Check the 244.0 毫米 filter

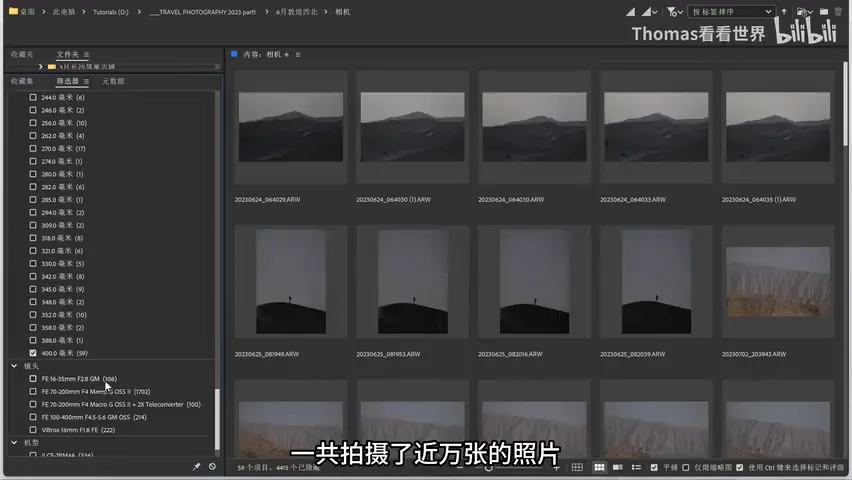pos(33,97)
